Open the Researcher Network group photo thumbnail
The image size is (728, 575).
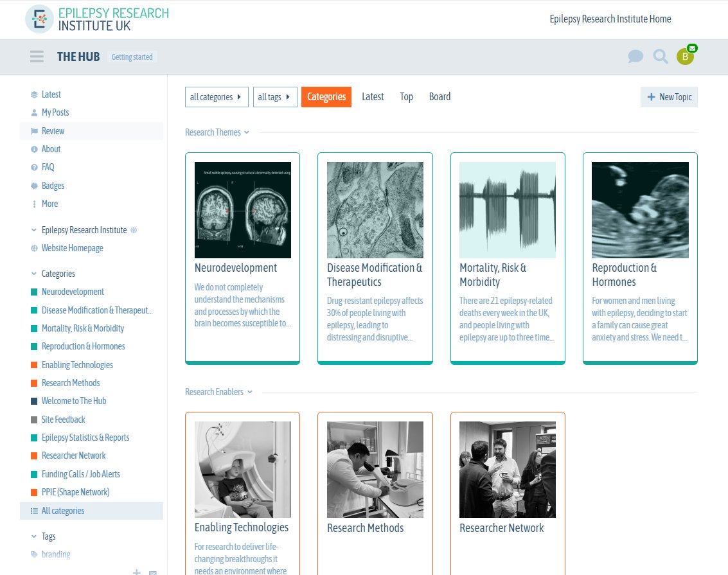click(x=508, y=470)
